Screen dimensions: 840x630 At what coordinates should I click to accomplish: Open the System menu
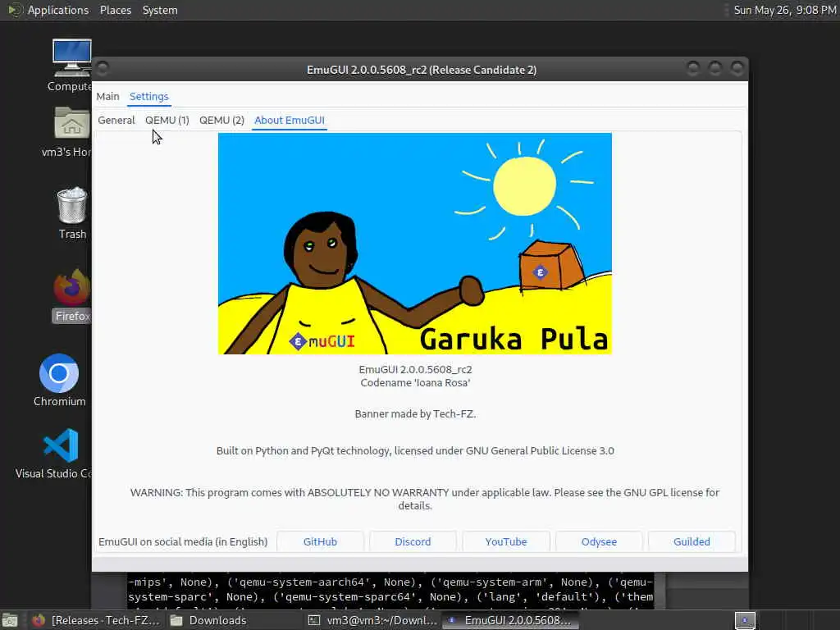coord(160,10)
